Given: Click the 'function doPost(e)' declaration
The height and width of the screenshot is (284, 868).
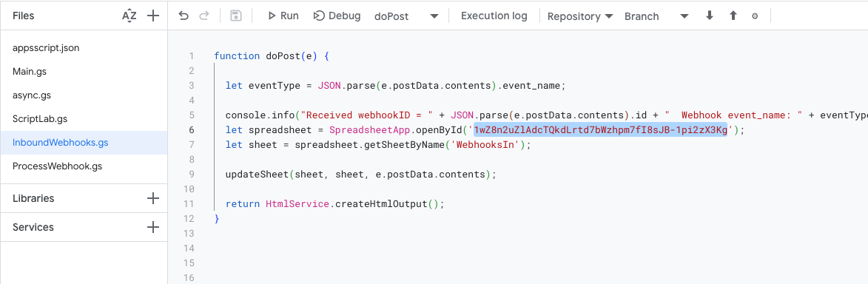Looking at the screenshot, I should point(266,56).
